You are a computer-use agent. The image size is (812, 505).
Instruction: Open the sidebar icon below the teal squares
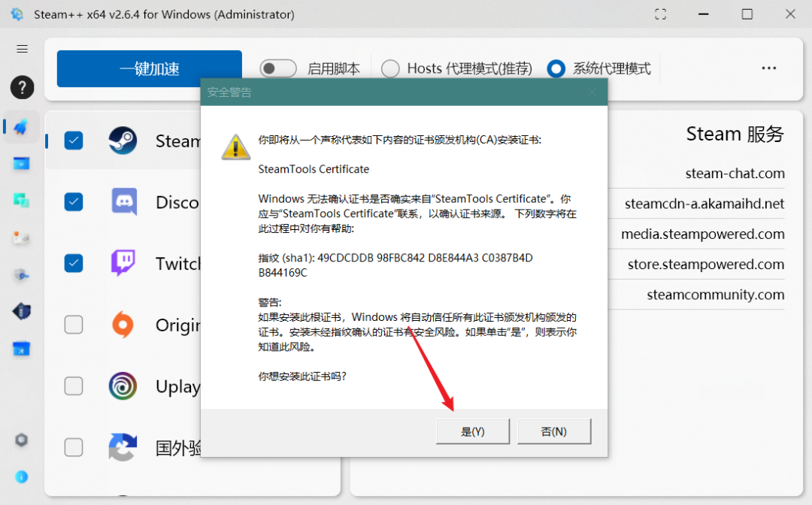point(21,237)
